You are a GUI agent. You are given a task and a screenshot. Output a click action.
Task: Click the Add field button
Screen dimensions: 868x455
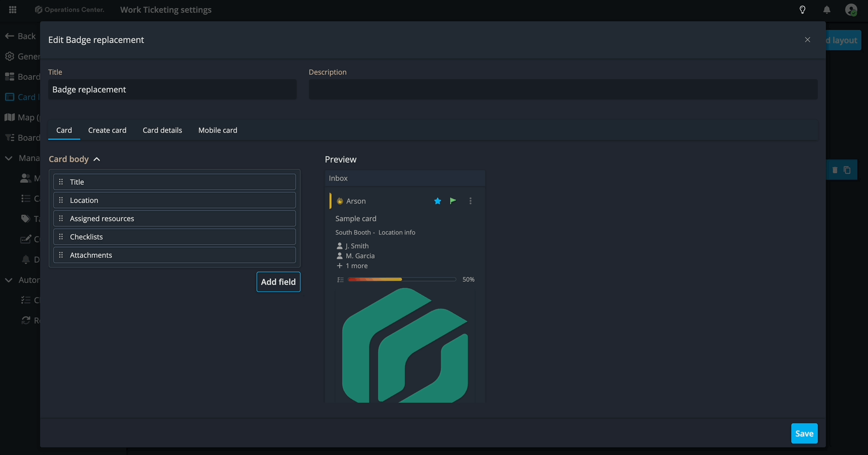coord(278,282)
